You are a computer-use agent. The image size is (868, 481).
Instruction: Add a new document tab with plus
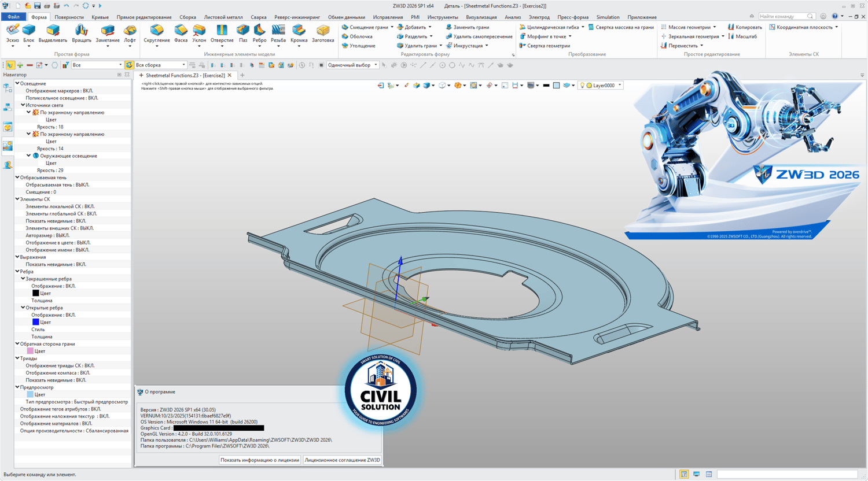click(x=242, y=75)
